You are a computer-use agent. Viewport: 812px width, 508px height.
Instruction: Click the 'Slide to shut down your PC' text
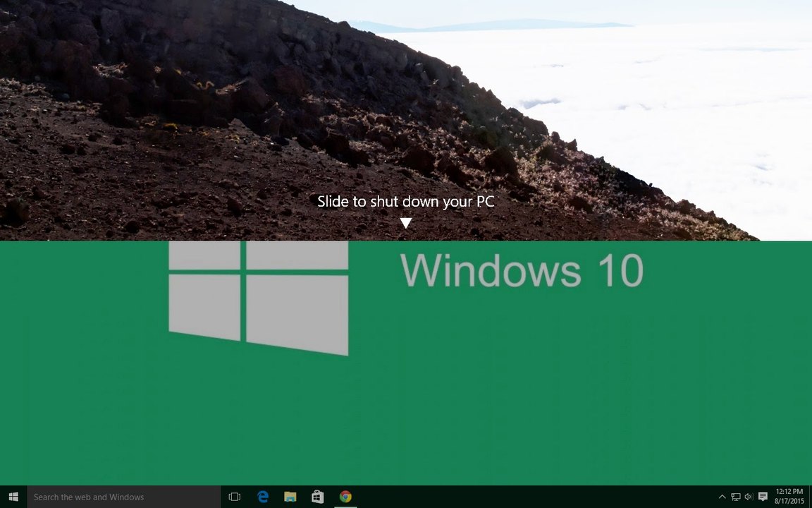(x=405, y=202)
